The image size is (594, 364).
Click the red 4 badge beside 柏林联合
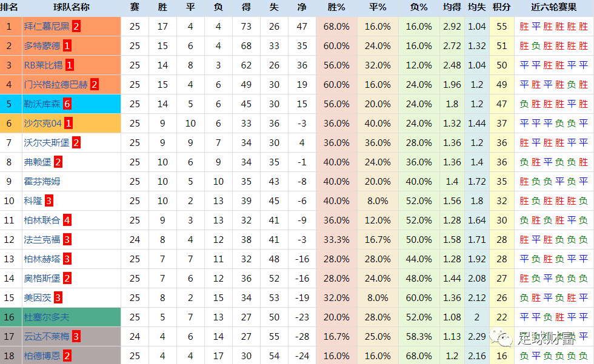coord(67,220)
